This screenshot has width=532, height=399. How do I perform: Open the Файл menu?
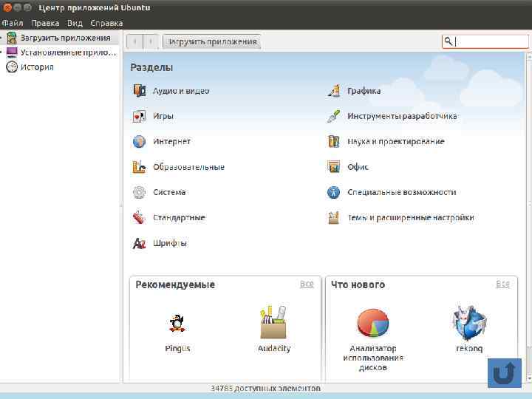(13, 23)
